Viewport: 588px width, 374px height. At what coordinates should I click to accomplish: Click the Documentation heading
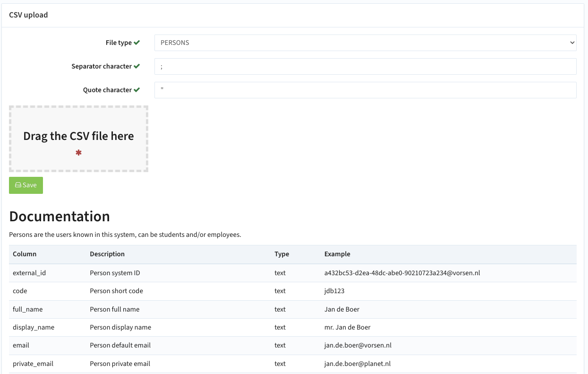click(x=60, y=216)
